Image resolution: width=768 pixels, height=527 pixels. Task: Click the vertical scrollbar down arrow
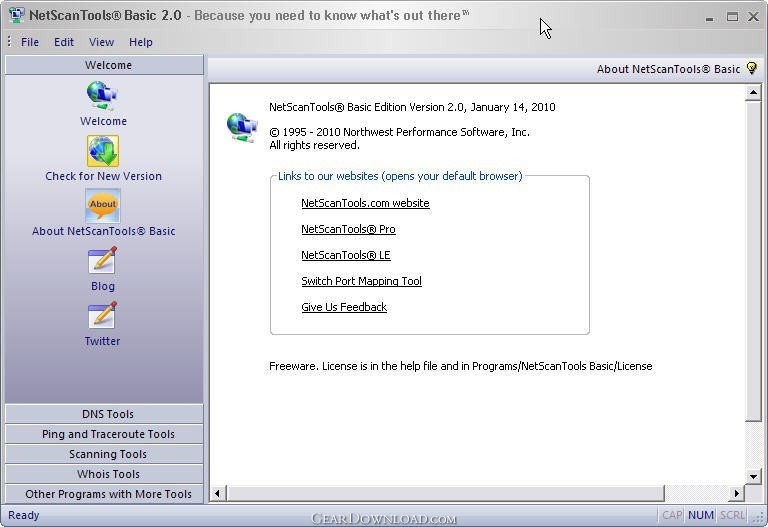[753, 476]
